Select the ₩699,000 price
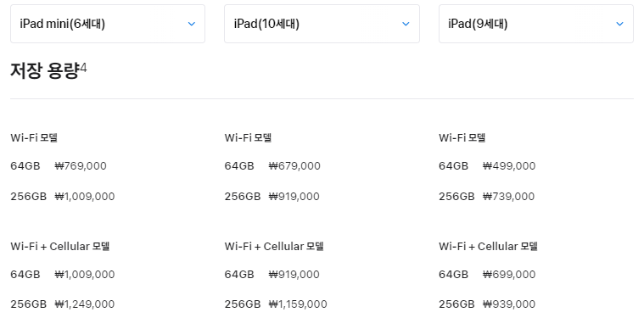The width and height of the screenshot is (644, 329). coord(509,274)
